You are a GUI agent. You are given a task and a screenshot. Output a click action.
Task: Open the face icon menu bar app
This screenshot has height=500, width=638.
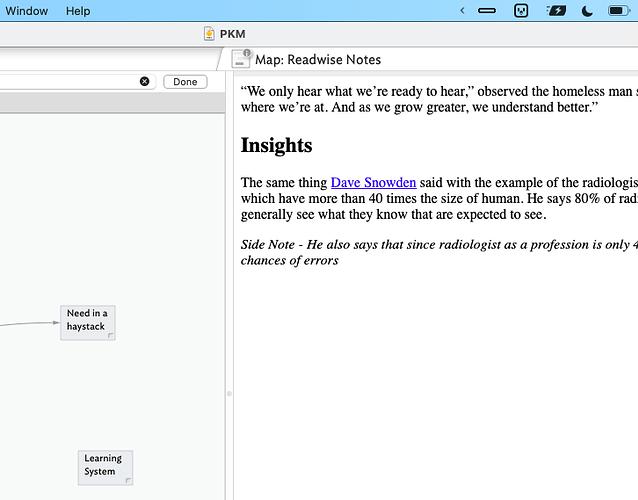[x=521, y=11]
